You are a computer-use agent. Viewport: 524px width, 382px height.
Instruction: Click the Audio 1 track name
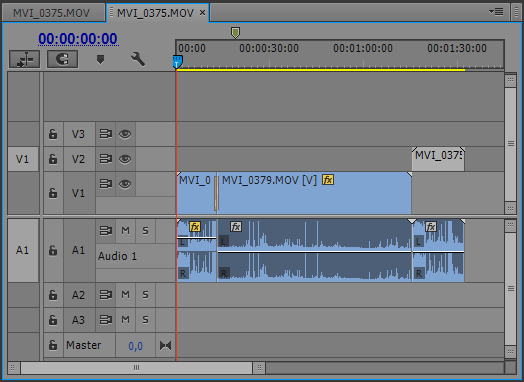click(117, 256)
